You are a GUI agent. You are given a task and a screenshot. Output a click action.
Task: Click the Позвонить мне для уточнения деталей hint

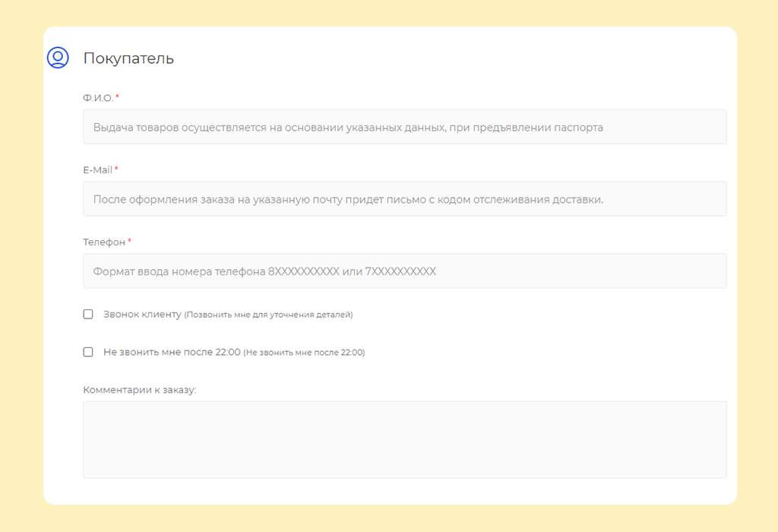tap(269, 315)
